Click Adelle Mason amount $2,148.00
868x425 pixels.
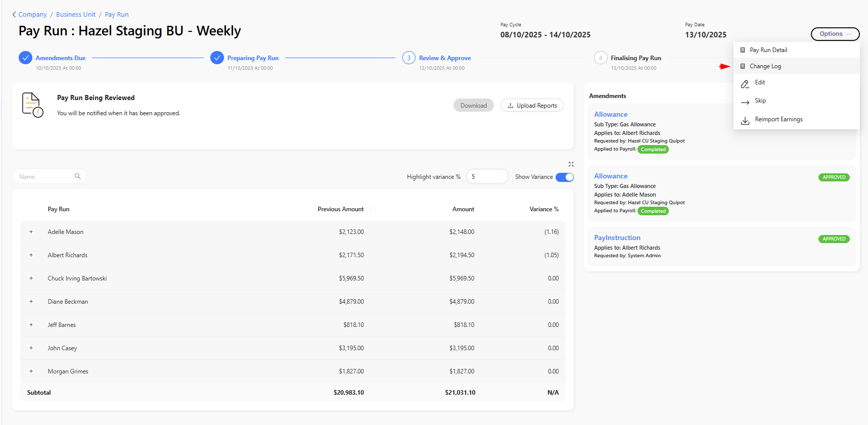pos(462,232)
